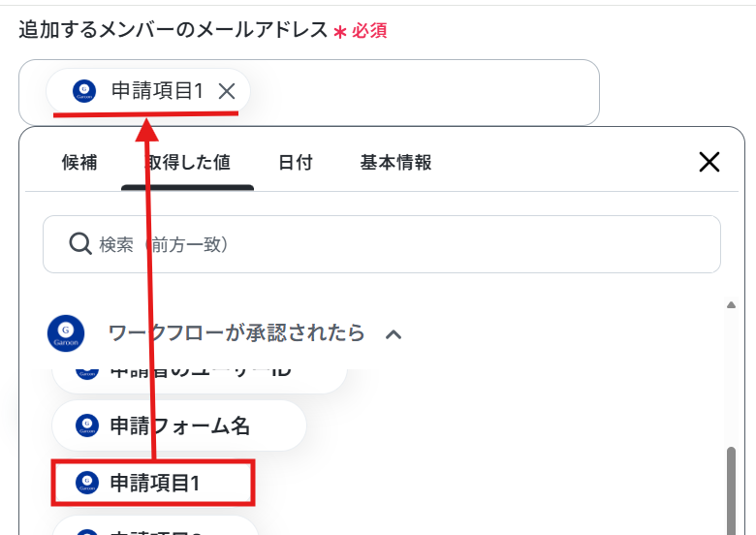
Task: Close the value picker panel with the X
Action: (x=709, y=162)
